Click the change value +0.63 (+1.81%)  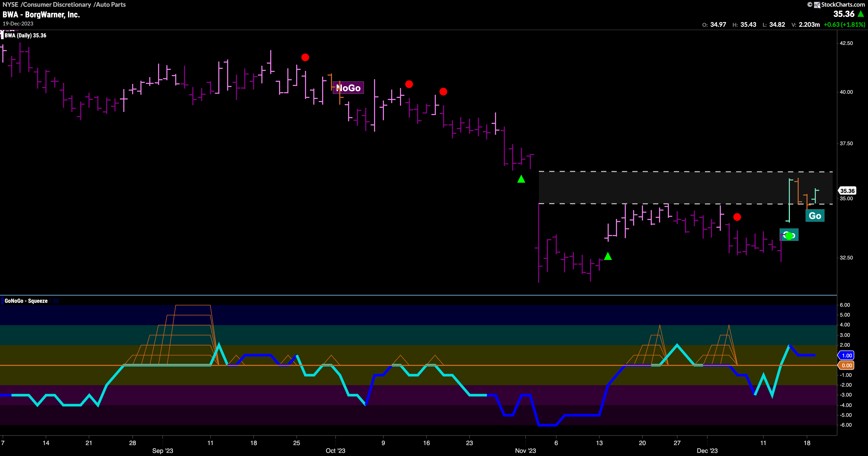pyautogui.click(x=844, y=25)
